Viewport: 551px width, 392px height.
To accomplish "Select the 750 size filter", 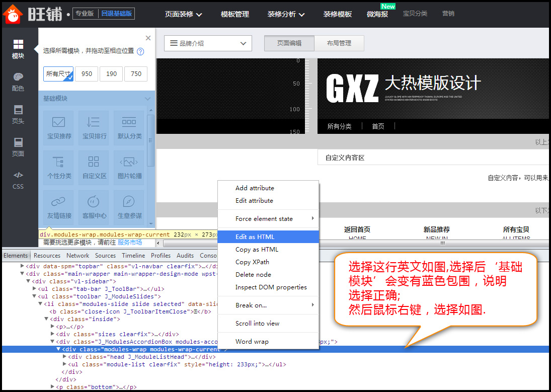I will tap(136, 74).
